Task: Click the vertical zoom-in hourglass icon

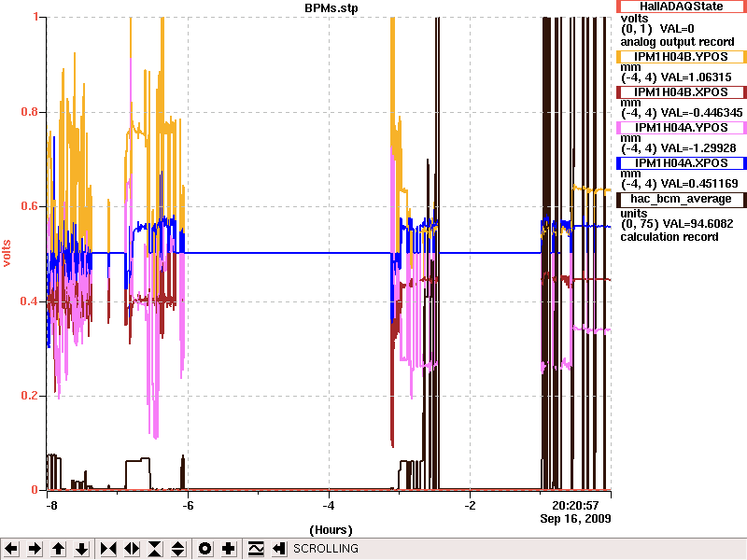Action: pos(155,549)
